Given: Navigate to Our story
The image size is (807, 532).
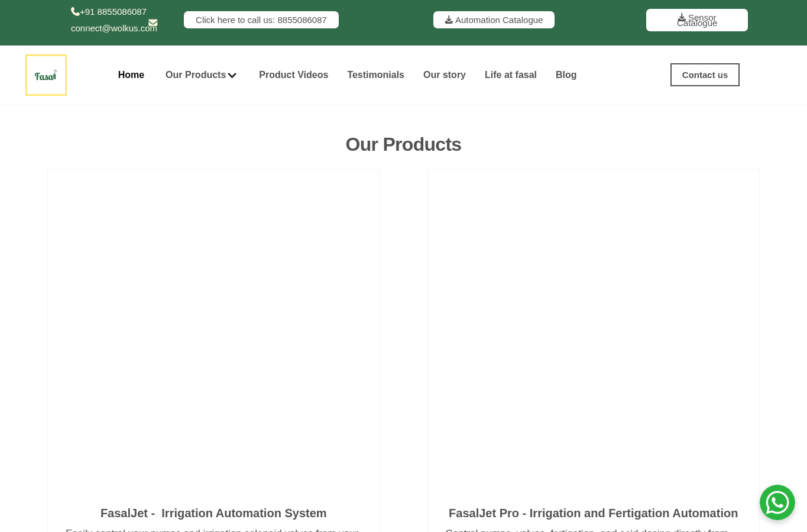Looking at the screenshot, I should 445,75.
